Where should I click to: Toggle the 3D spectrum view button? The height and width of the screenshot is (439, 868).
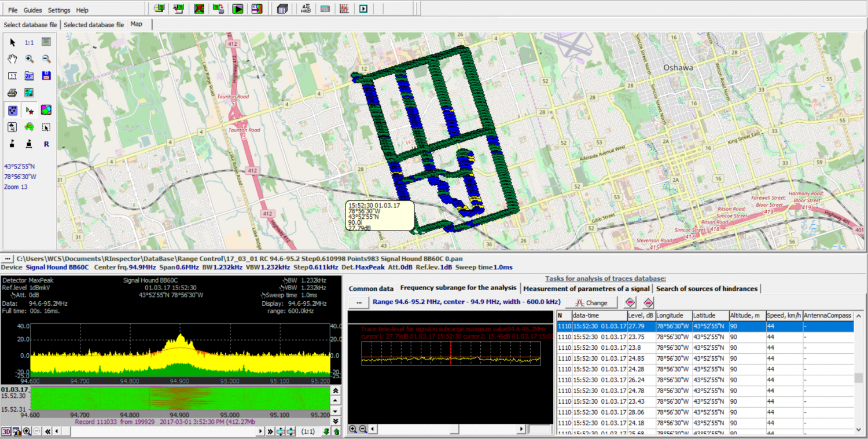[x=6, y=431]
